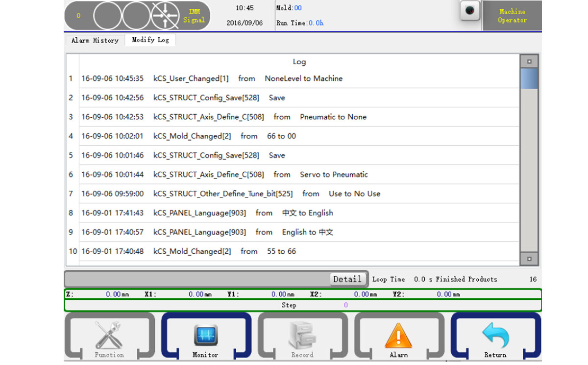This screenshot has height=365, width=588.
Task: Select the Modify Log tab
Action: click(x=150, y=40)
